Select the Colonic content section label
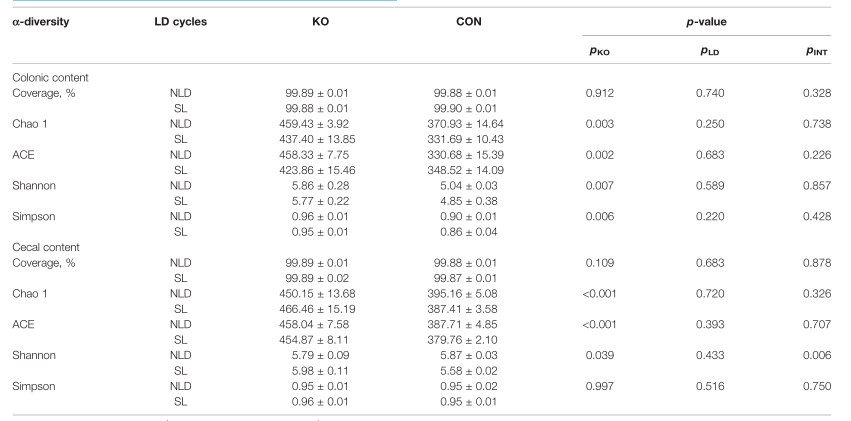The image size is (851, 421). (x=50, y=78)
